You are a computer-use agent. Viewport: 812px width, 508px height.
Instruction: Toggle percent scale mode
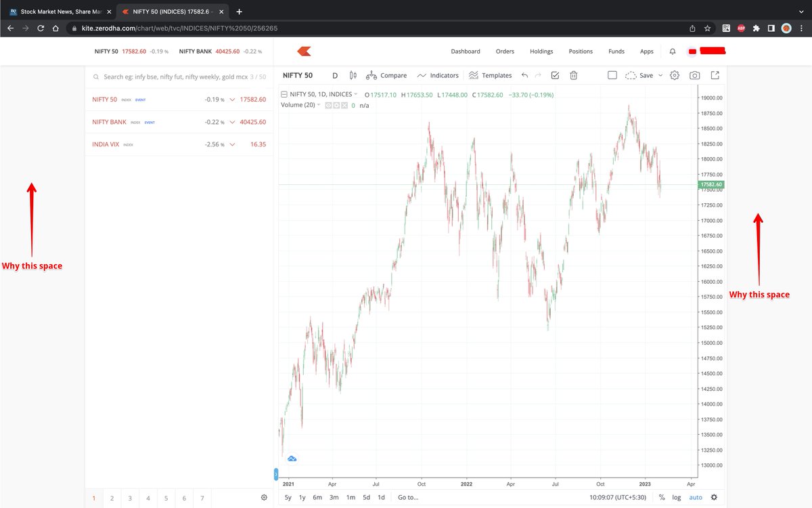pos(661,497)
